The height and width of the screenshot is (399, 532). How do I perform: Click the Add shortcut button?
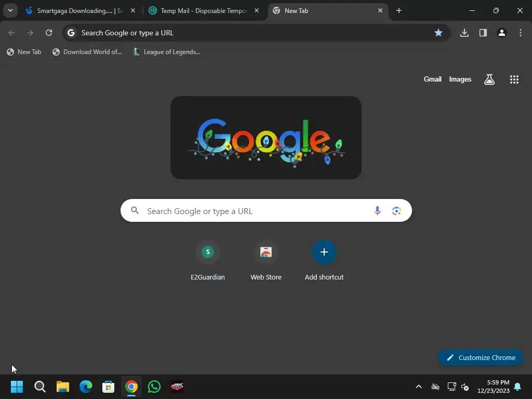click(324, 261)
